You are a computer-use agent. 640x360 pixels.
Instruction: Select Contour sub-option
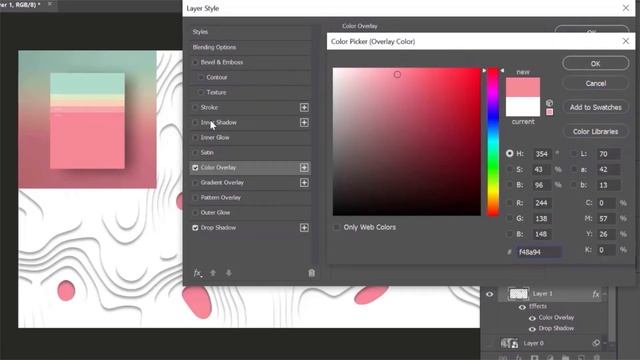click(x=216, y=77)
